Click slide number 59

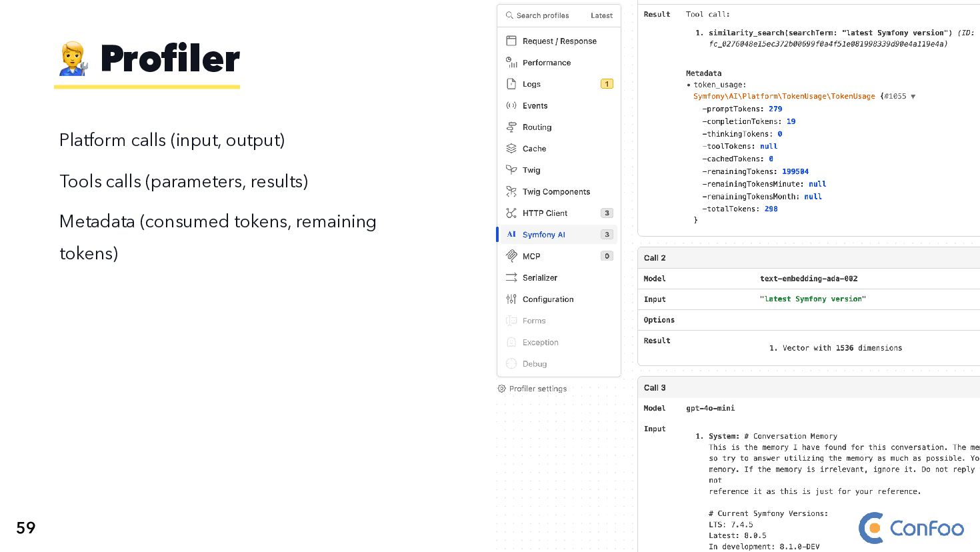tap(26, 528)
